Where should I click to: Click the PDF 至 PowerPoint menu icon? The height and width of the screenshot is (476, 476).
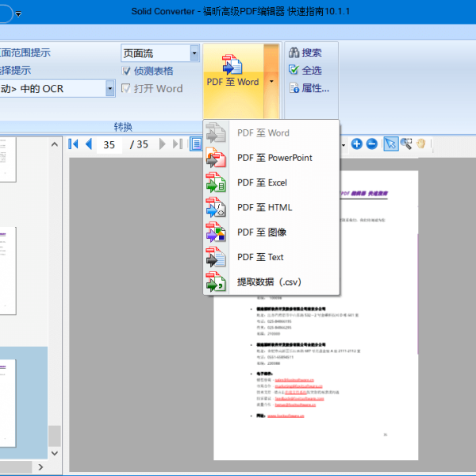pyautogui.click(x=216, y=158)
